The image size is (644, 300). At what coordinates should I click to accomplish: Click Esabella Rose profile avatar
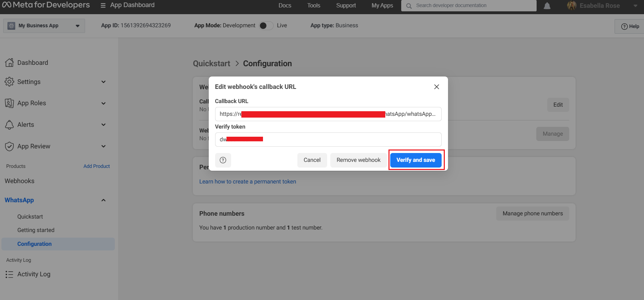[x=572, y=5]
